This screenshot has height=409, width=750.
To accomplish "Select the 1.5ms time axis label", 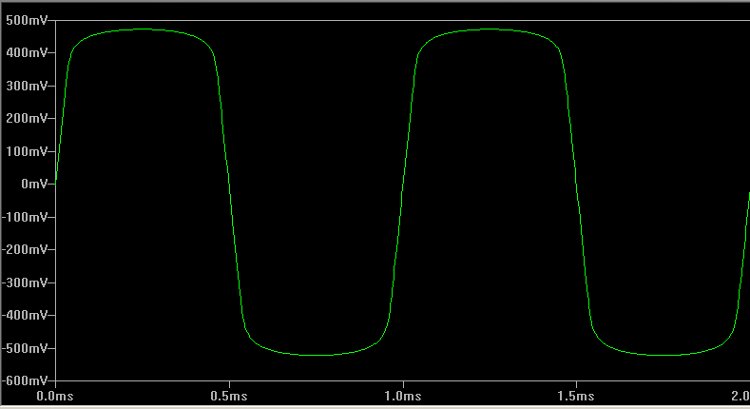I will click(575, 397).
